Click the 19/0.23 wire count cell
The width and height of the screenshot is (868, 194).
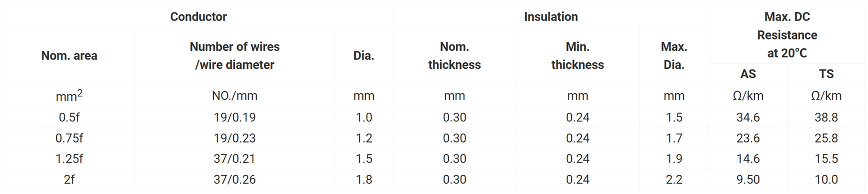point(235,138)
